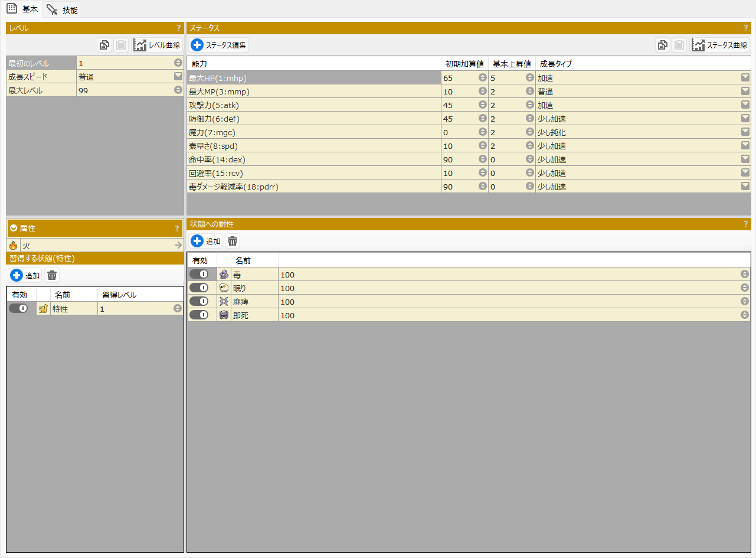
Task: Click the stepper for 最大レベル value
Action: tap(178, 90)
